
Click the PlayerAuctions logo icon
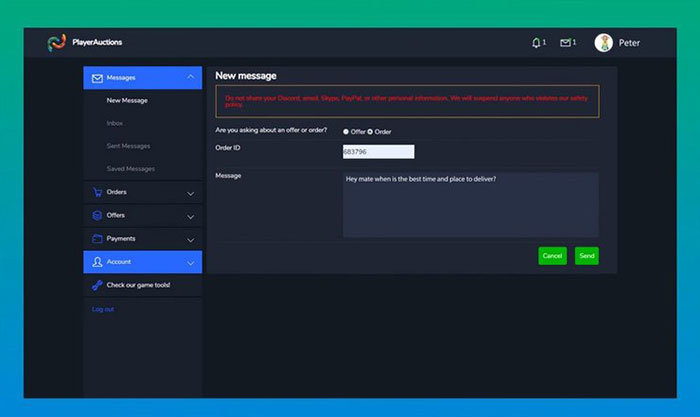click(x=57, y=42)
